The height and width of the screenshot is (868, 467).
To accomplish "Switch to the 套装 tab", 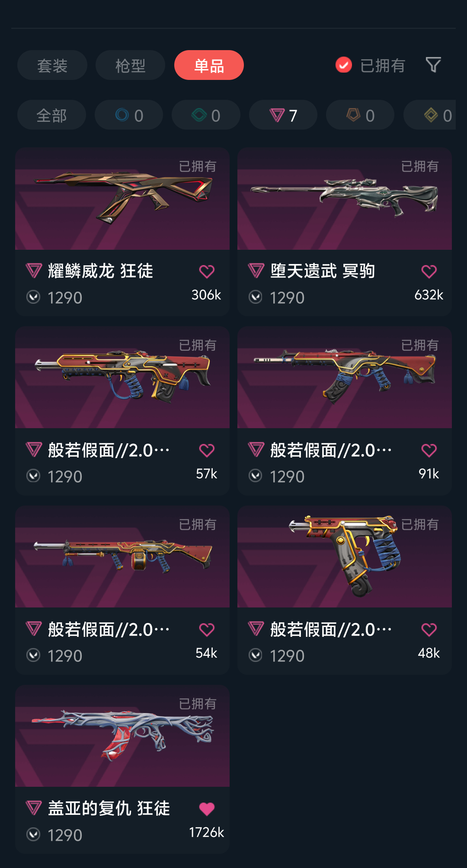I will click(52, 65).
